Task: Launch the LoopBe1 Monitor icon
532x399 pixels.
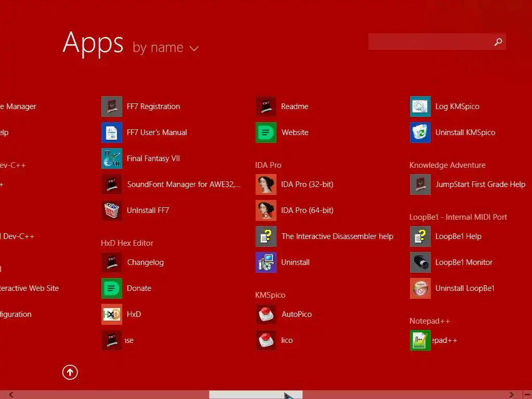Action: [x=420, y=262]
